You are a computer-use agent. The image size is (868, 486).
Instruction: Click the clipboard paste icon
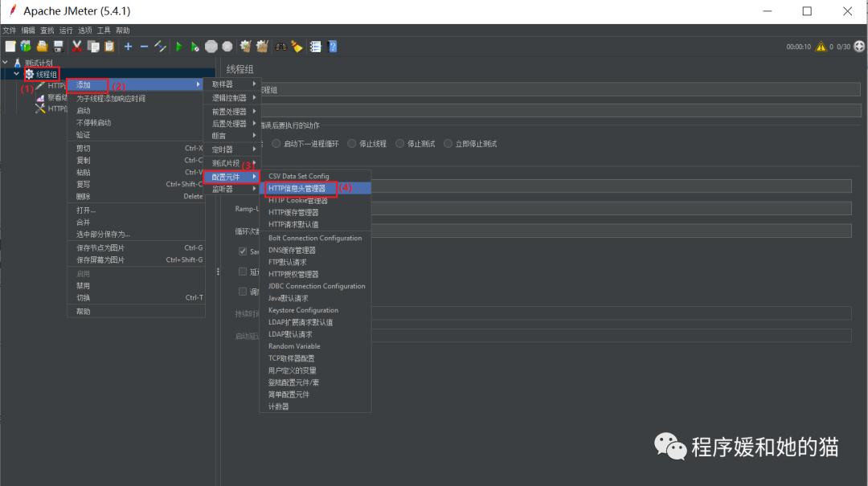click(109, 47)
